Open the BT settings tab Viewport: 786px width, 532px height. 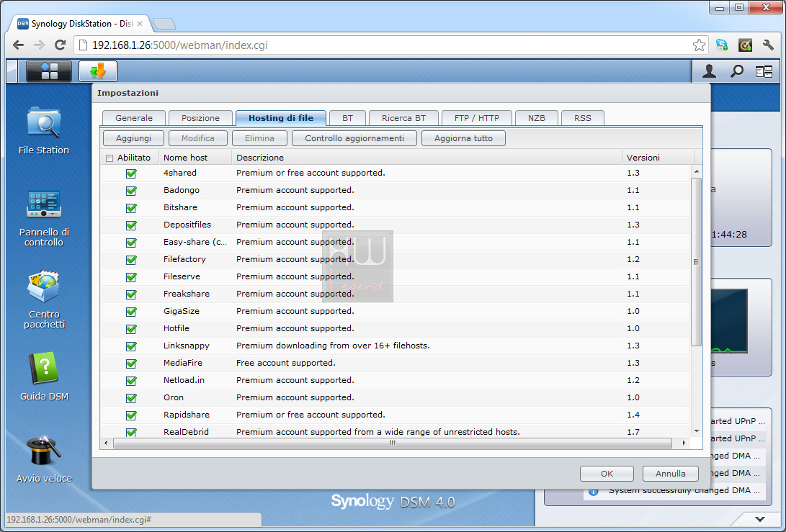pyautogui.click(x=347, y=118)
